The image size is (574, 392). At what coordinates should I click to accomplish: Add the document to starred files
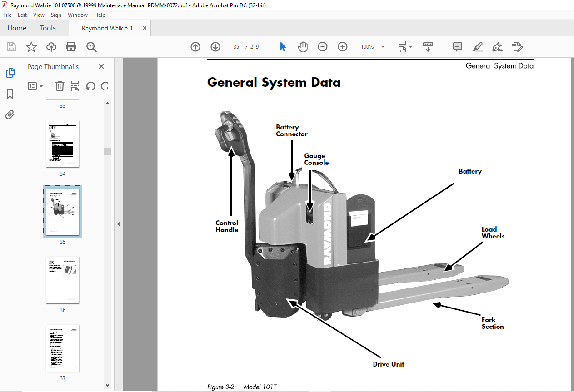pos(31,47)
